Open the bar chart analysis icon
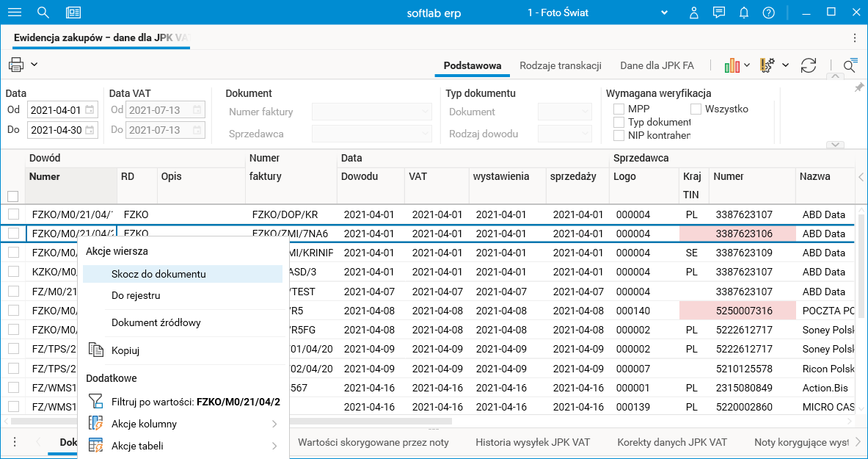The image size is (868, 459). click(732, 65)
